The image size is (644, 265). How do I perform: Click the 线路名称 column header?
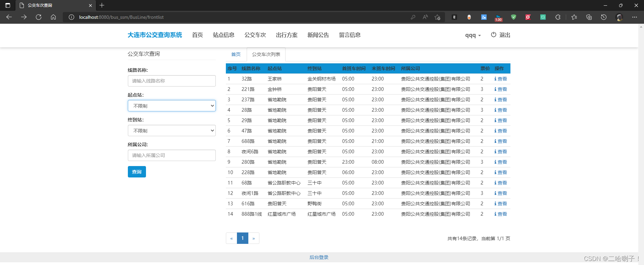[x=251, y=68]
